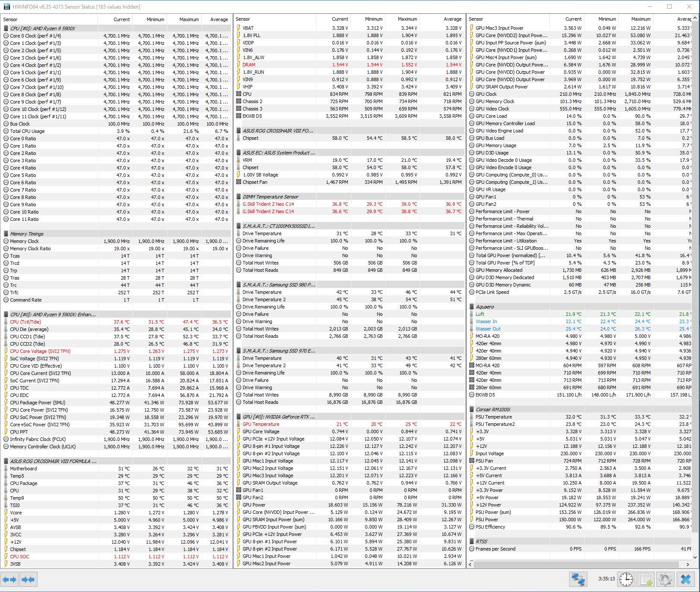
Task: Click the chip icon beside AMD Ryzen 9 5900X header
Action: pos(6,28)
